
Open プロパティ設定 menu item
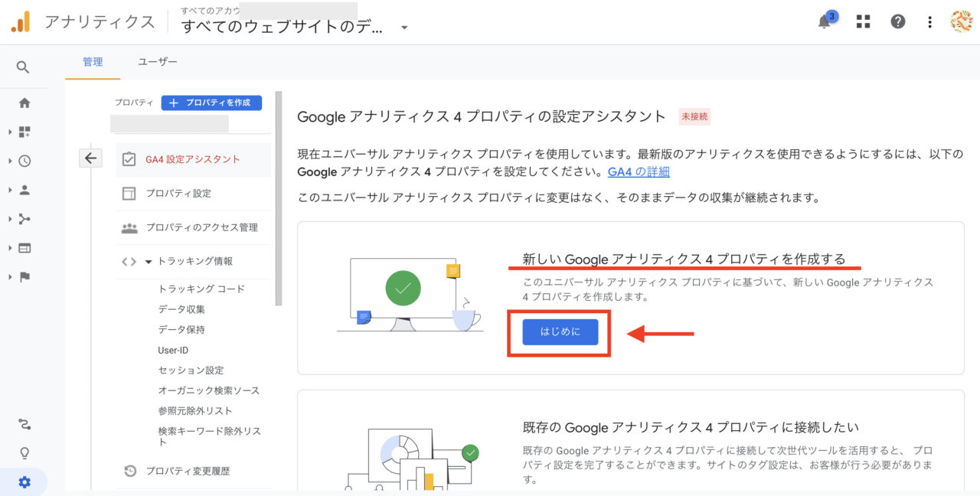[193, 194]
